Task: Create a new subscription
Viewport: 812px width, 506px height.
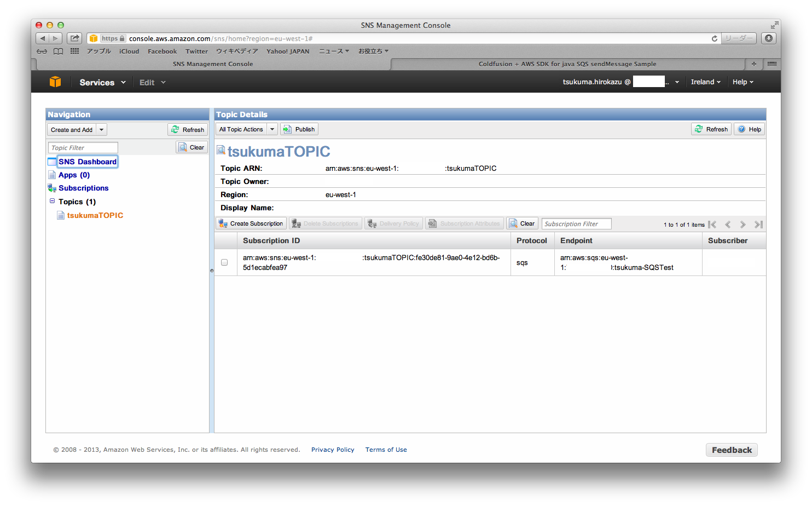Action: (x=251, y=223)
